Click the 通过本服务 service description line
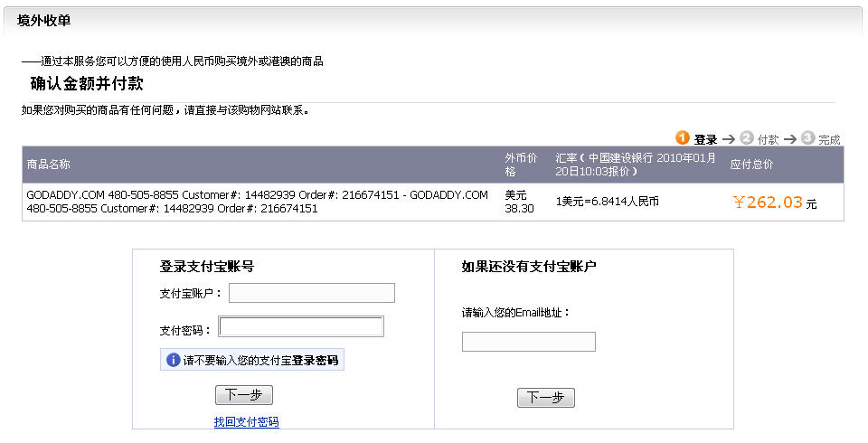Image resolution: width=868 pixels, height=443 pixels. (172, 61)
